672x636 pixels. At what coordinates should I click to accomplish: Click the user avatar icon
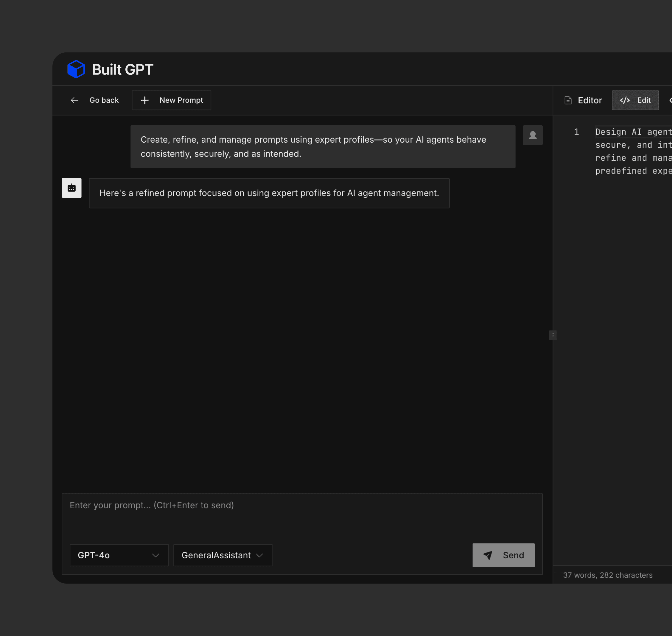[x=533, y=135]
